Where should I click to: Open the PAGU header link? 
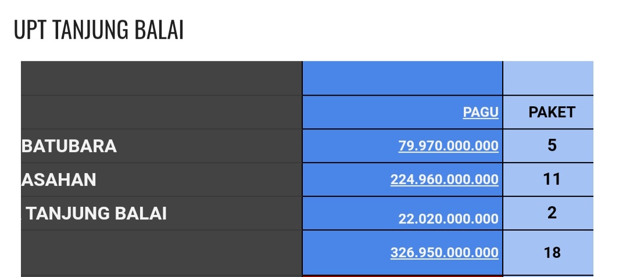481,112
